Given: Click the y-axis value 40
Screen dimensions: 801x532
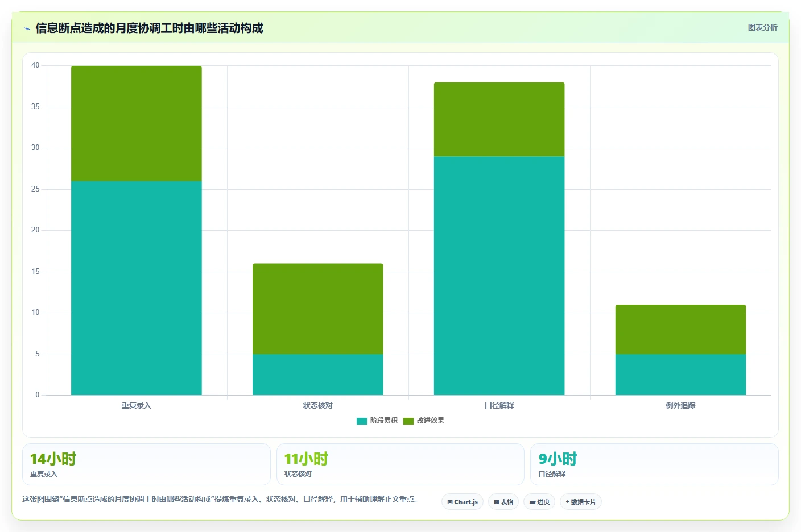Looking at the screenshot, I should tap(36, 65).
